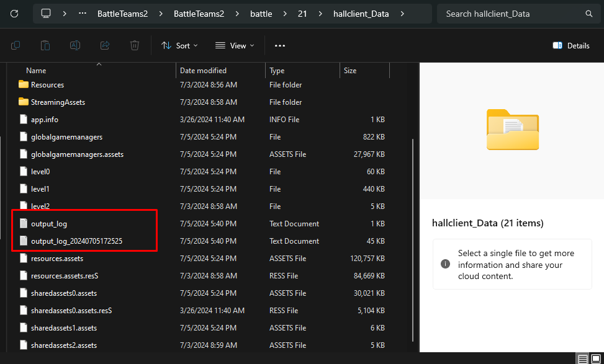Viewport: 604px width, 364px height.
Task: Click the 120,757 KB size value
Action: click(x=367, y=258)
